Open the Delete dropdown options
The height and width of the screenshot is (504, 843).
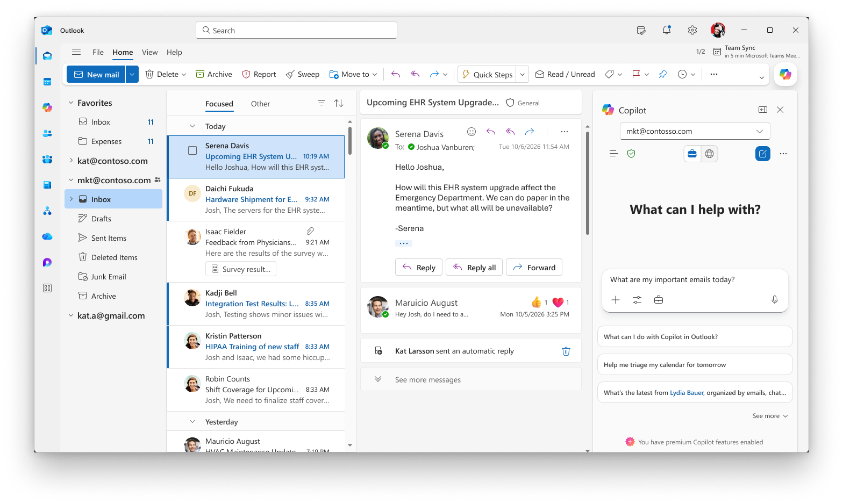(184, 74)
